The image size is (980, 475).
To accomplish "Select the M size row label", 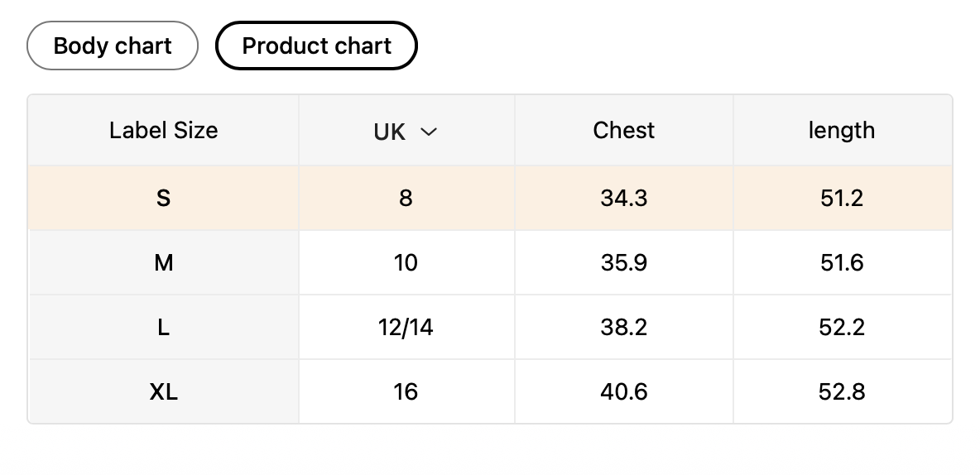I will tap(163, 263).
